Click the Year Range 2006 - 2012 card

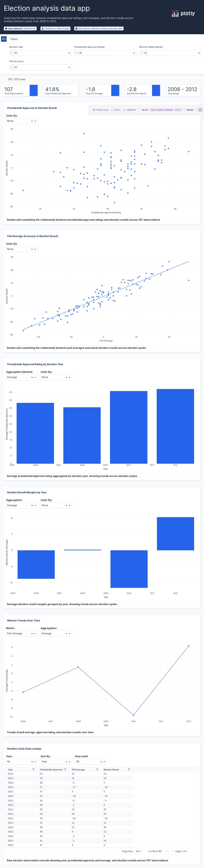[x=184, y=91]
